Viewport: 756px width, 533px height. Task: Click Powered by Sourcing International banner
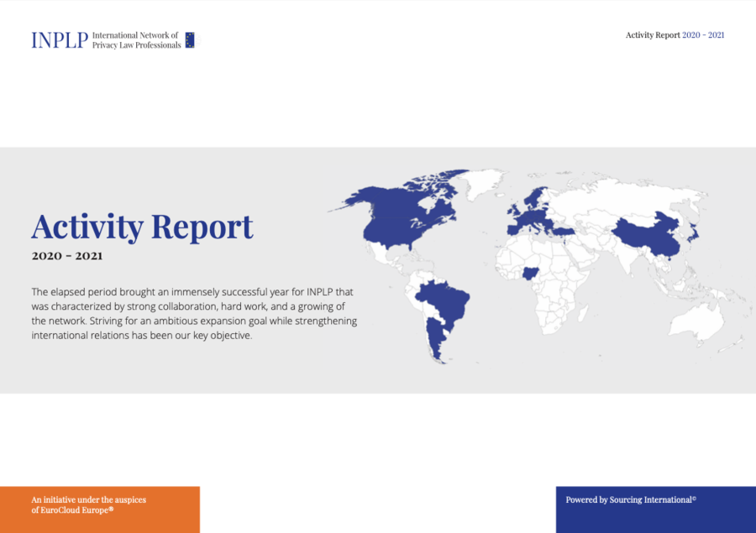pyautogui.click(x=656, y=509)
